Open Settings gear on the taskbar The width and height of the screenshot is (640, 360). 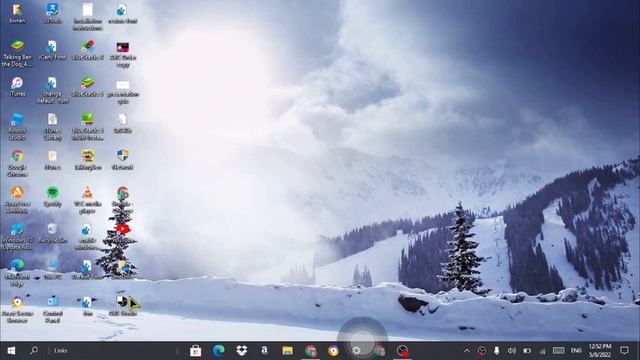click(x=356, y=351)
